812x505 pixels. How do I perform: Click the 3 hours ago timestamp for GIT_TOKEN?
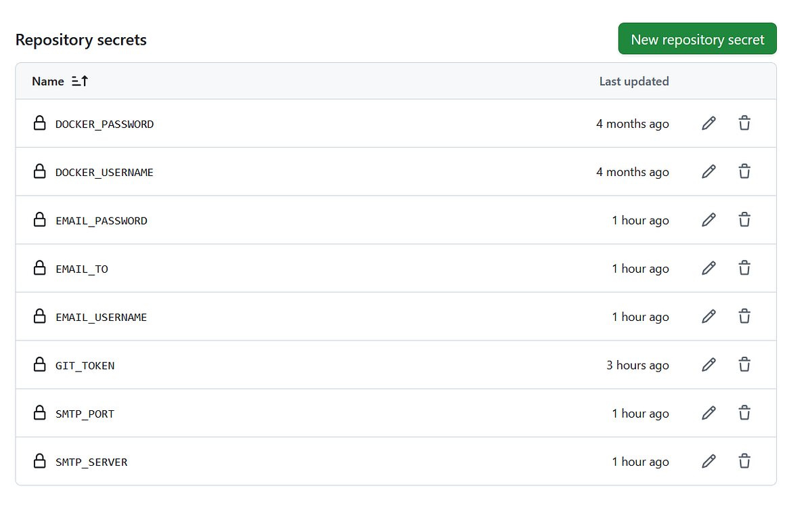pyautogui.click(x=637, y=365)
